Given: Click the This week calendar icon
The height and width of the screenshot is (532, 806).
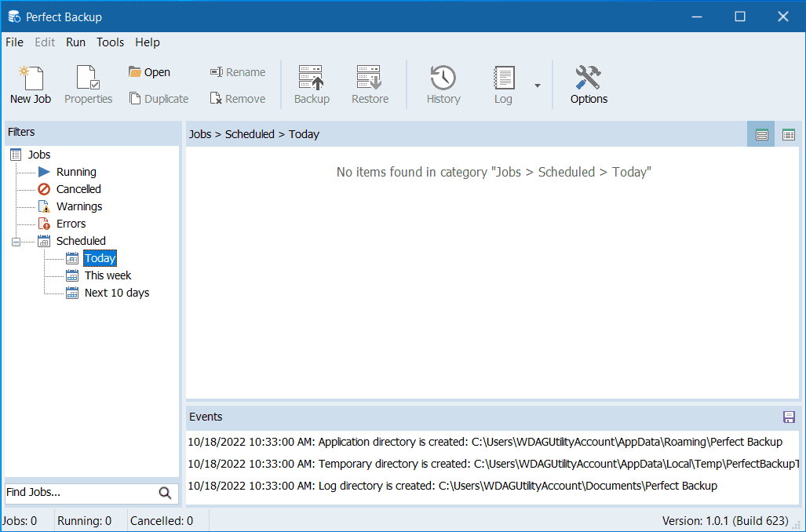Looking at the screenshot, I should pos(72,275).
